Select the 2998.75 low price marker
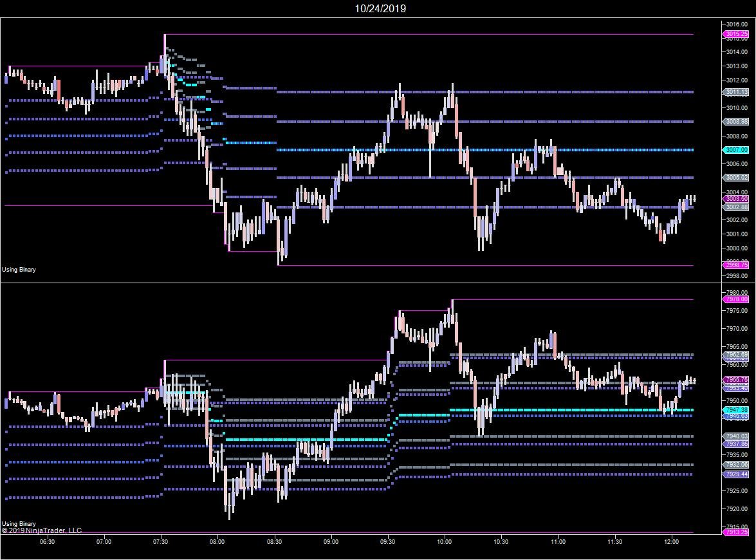The height and width of the screenshot is (560, 756). click(x=736, y=265)
